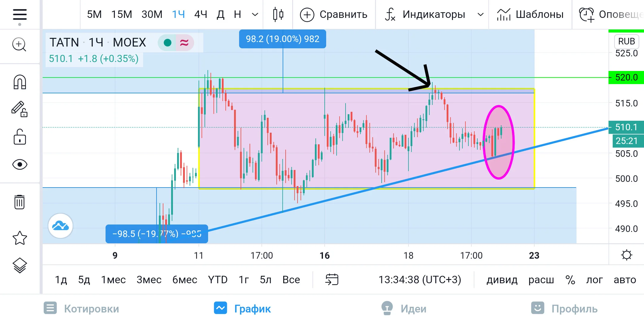Screen dimensions: 644x322
Task: Select the 5М timeframe
Action: 94,14
